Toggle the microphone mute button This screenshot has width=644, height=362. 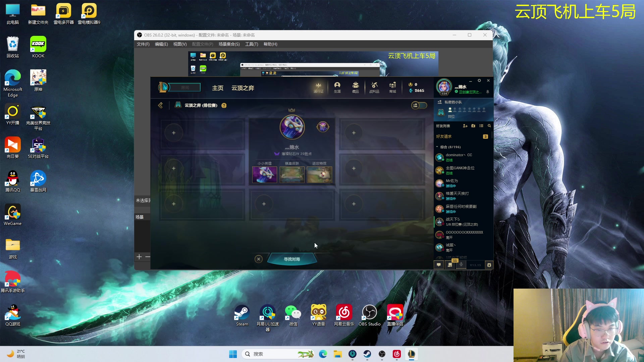[x=461, y=265]
